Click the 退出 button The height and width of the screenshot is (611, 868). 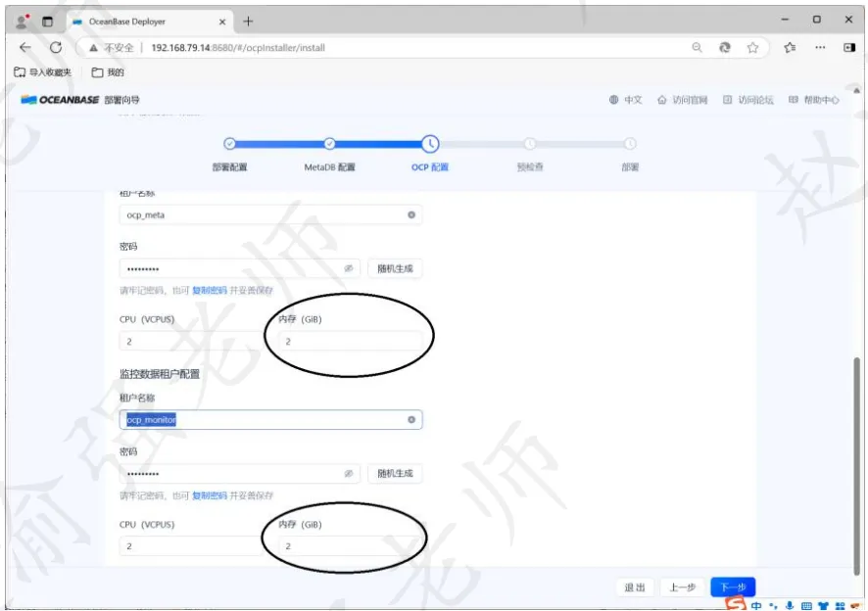point(635,587)
